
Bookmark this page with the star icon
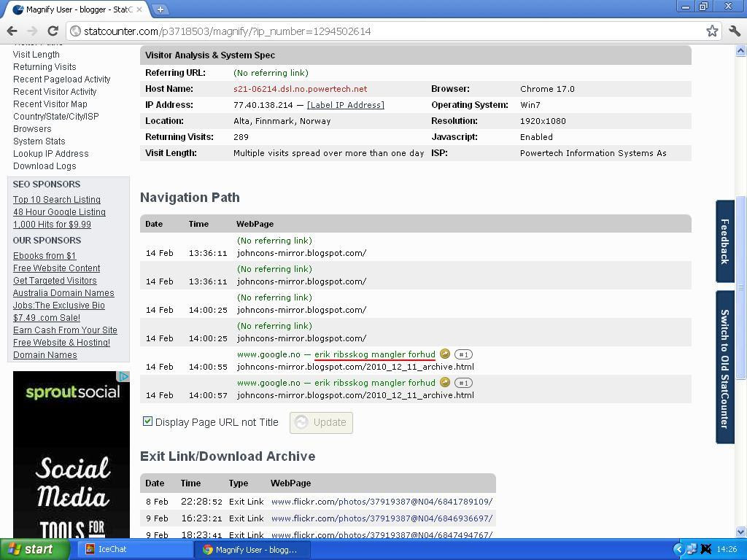[712, 31]
